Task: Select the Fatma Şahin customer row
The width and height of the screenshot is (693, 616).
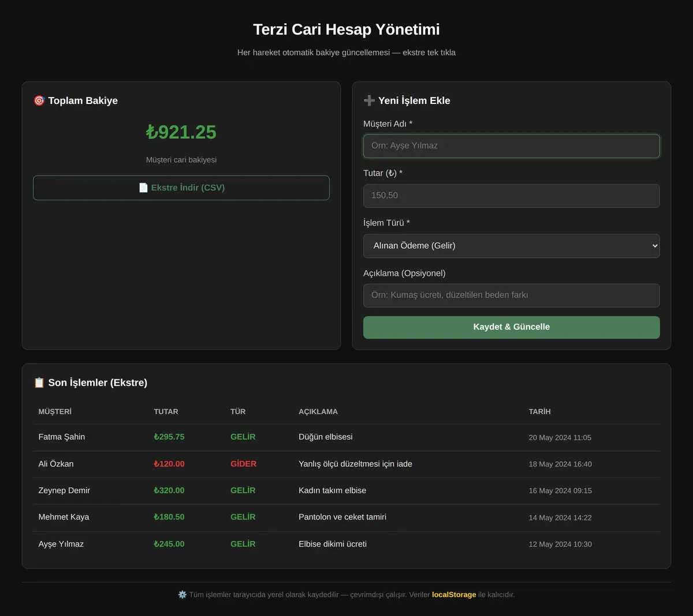Action: coord(346,437)
